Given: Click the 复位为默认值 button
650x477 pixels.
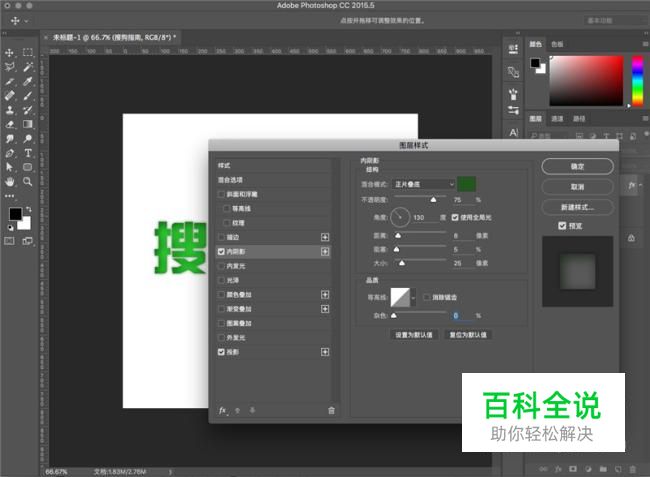Looking at the screenshot, I should 468,335.
